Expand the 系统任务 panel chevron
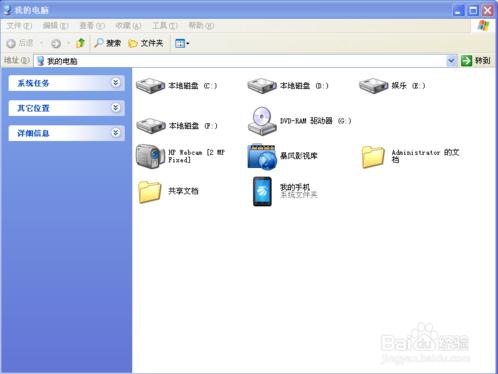 click(116, 83)
